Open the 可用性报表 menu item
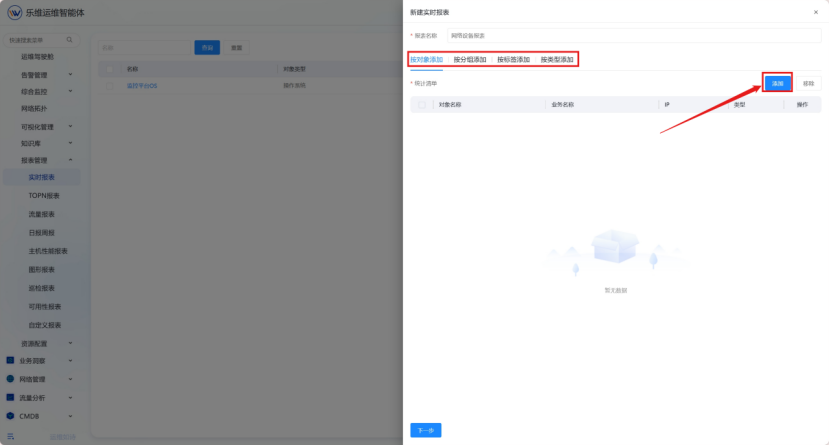This screenshot has width=830, height=445. pos(45,307)
